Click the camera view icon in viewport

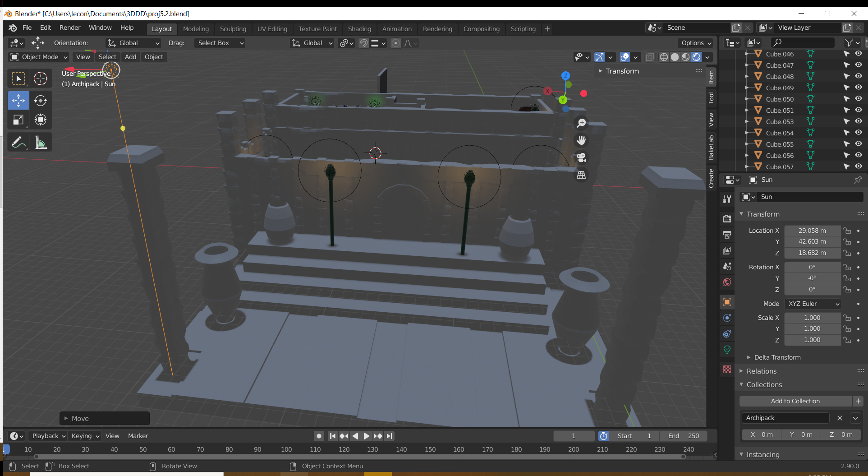pos(581,157)
